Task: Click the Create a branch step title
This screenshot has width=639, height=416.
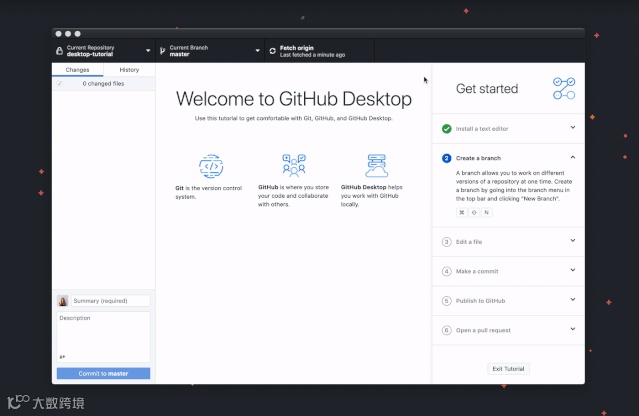Action: pos(478,158)
